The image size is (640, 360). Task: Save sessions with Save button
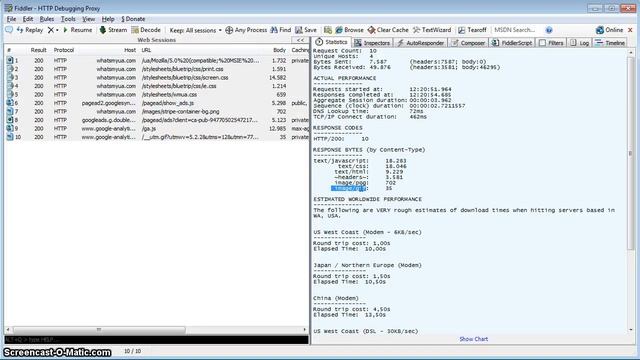306,30
